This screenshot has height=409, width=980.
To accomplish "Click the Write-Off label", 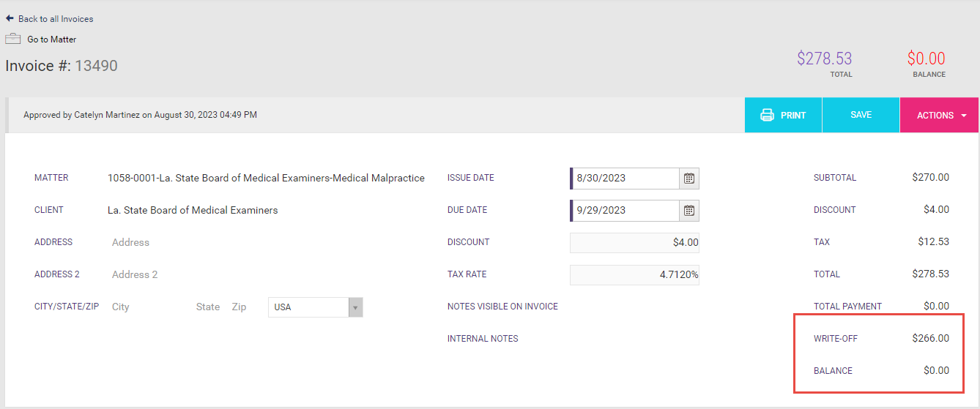I will click(836, 339).
